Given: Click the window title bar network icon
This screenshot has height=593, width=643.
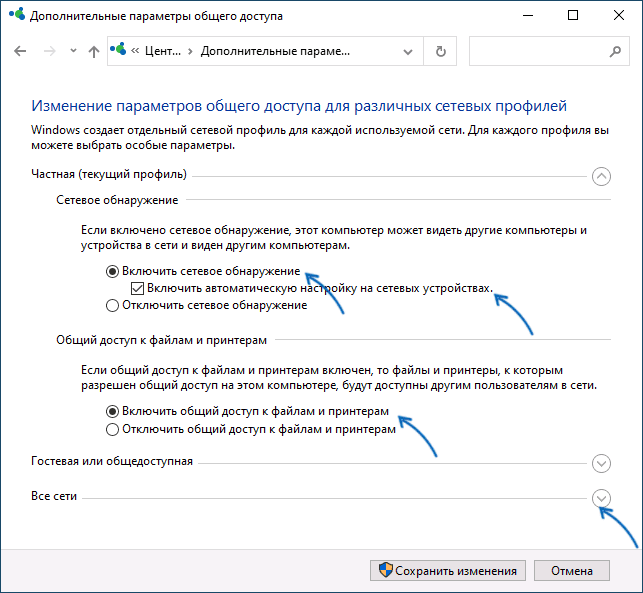Looking at the screenshot, I should tap(17, 15).
